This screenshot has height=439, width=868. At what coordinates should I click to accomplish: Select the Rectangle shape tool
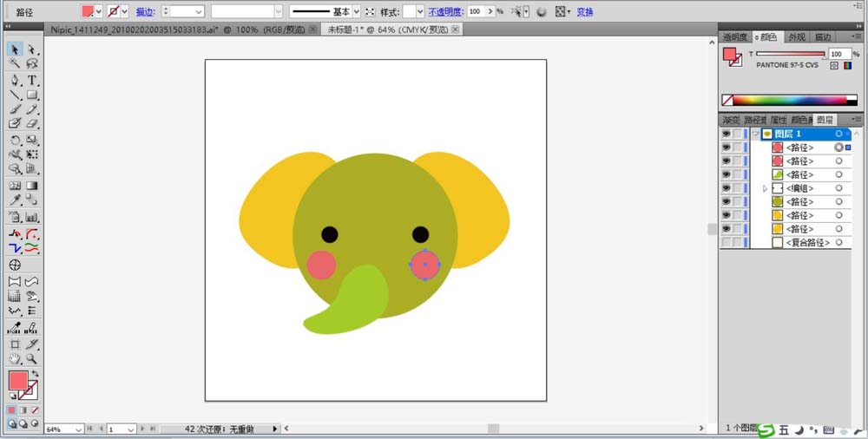[32, 95]
